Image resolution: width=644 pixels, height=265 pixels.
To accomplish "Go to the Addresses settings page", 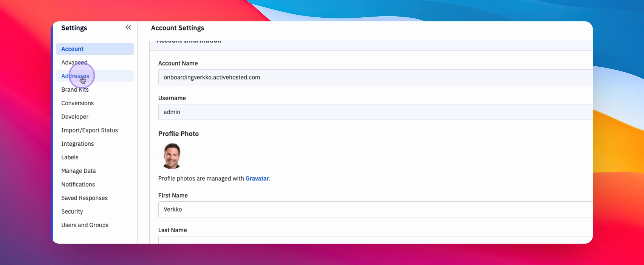I will tap(95, 76).
